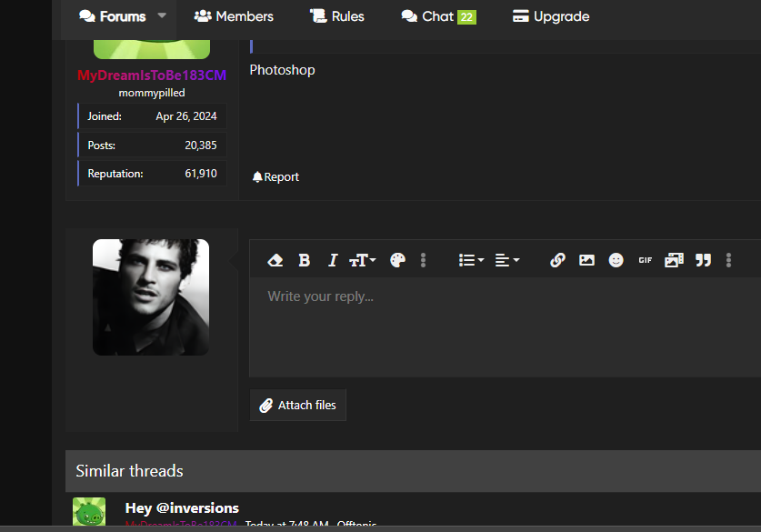The height and width of the screenshot is (532, 761).
Task: Go to the Rules page
Action: tap(337, 16)
